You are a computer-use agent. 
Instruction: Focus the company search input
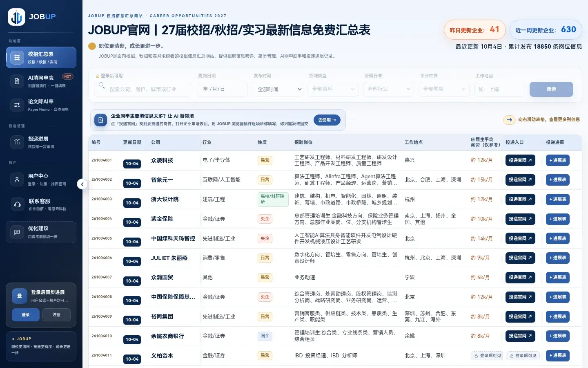point(143,89)
